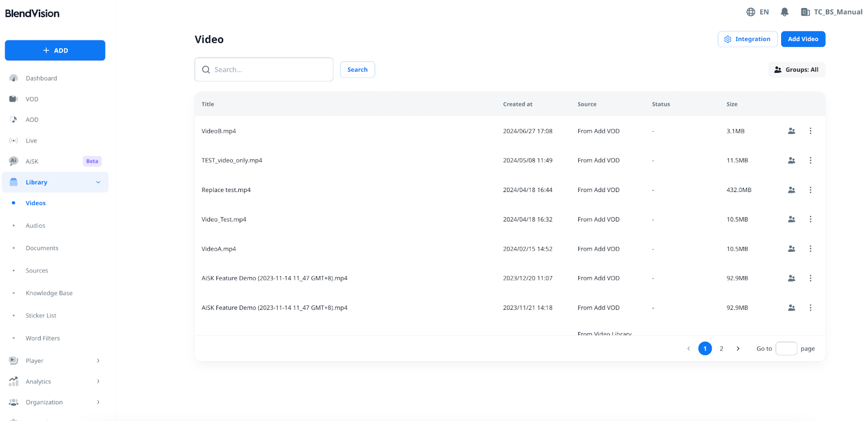Open the language globe selector

[751, 12]
